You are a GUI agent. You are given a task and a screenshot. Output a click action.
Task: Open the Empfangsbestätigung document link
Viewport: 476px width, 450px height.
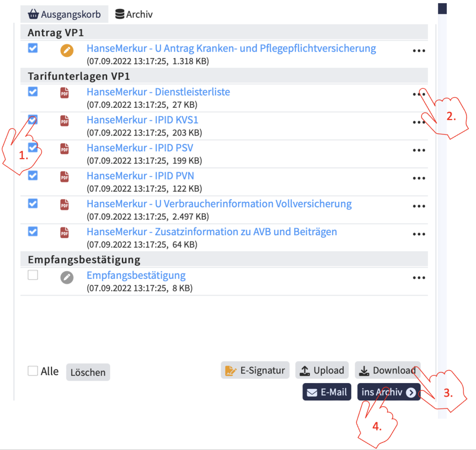tap(136, 275)
